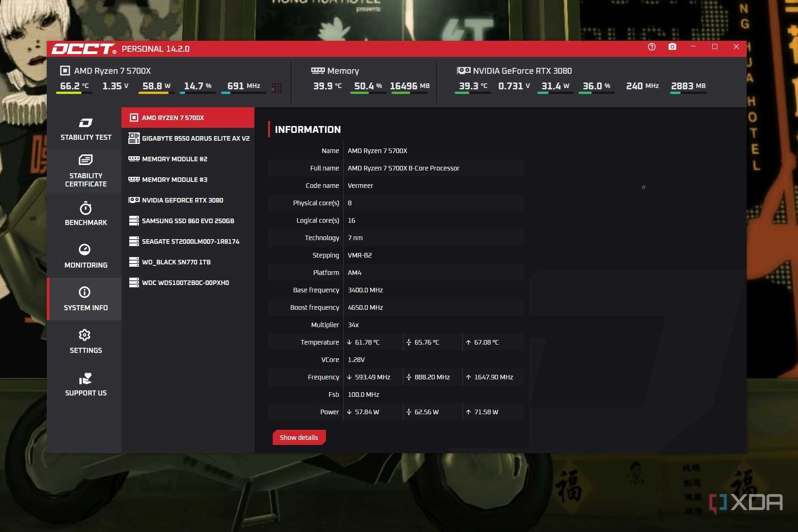Click the GPU usage 36.0 % reading

pos(596,86)
